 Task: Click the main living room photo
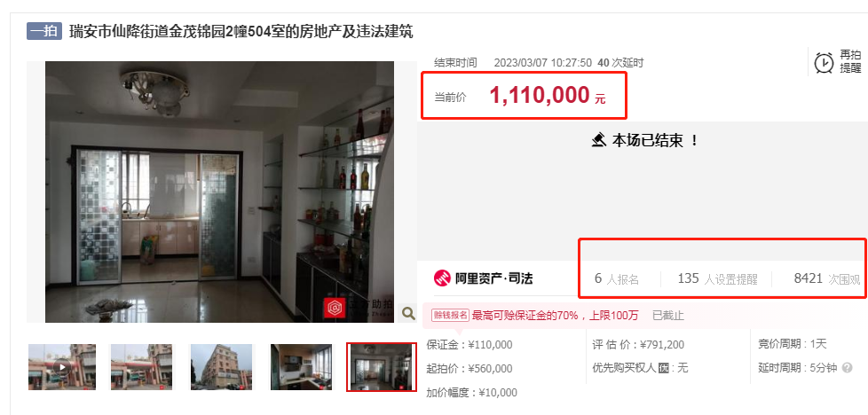pyautogui.click(x=220, y=192)
